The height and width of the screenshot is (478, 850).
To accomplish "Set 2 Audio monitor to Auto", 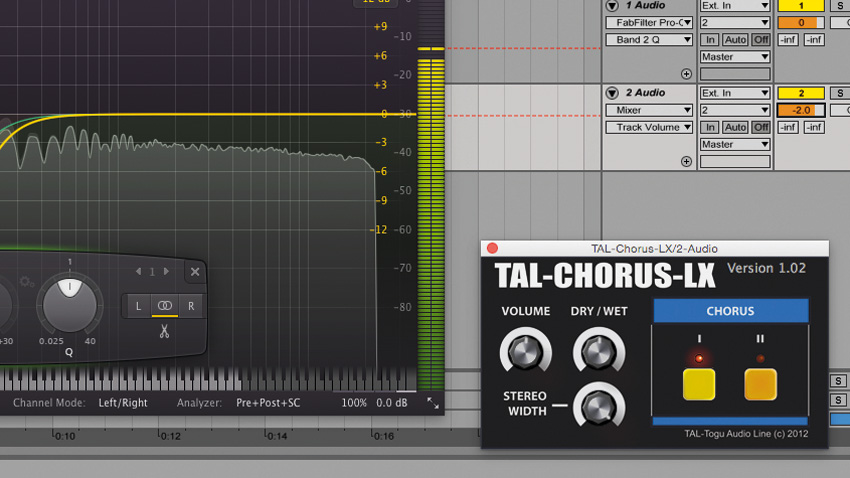I will 735,127.
